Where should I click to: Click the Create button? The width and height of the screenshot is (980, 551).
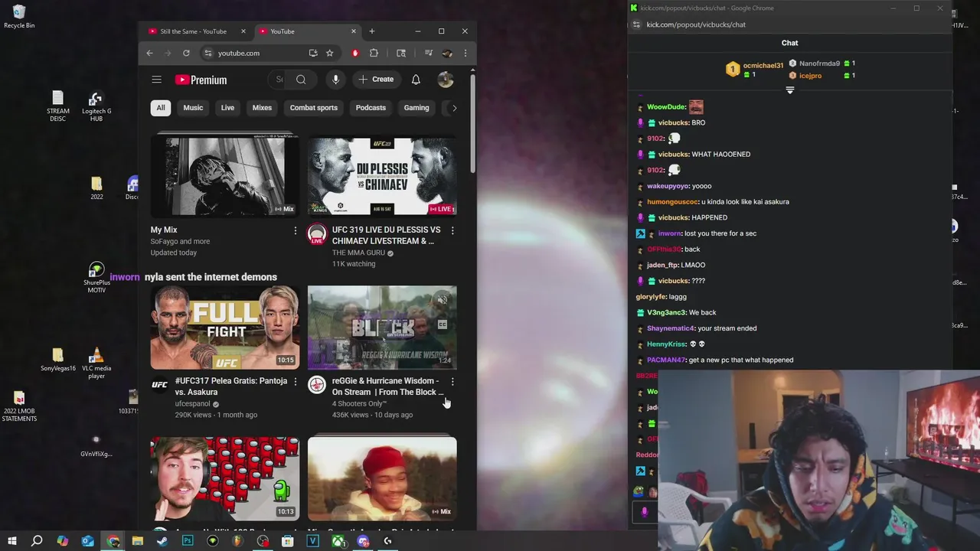[x=376, y=80]
